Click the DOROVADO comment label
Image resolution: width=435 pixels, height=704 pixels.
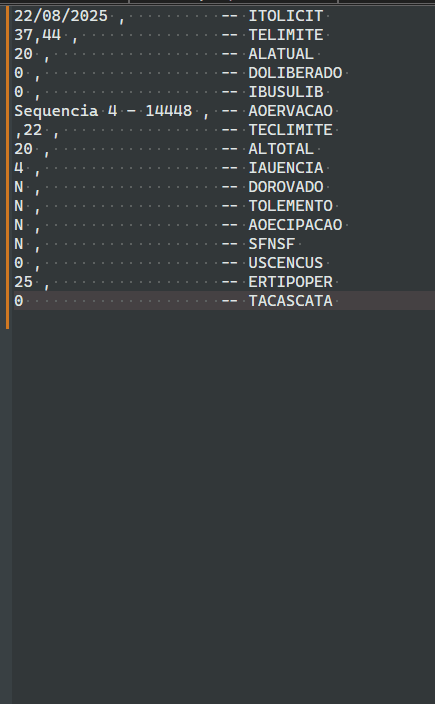point(286,187)
